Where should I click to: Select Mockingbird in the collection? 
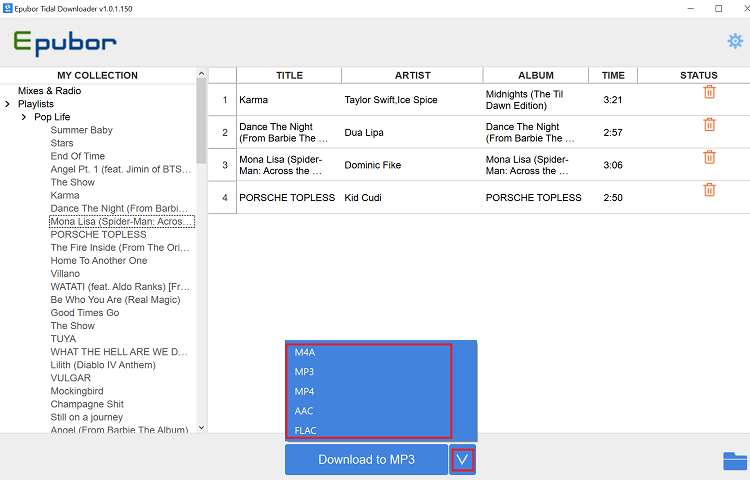(x=77, y=391)
